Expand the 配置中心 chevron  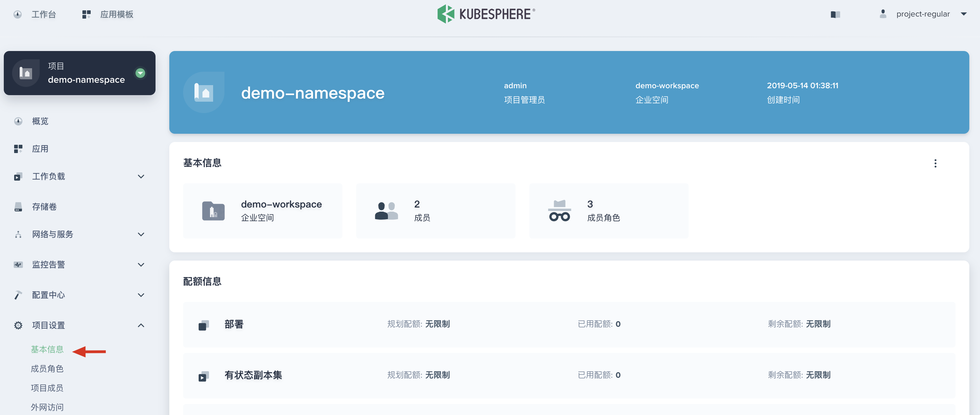[x=141, y=295]
